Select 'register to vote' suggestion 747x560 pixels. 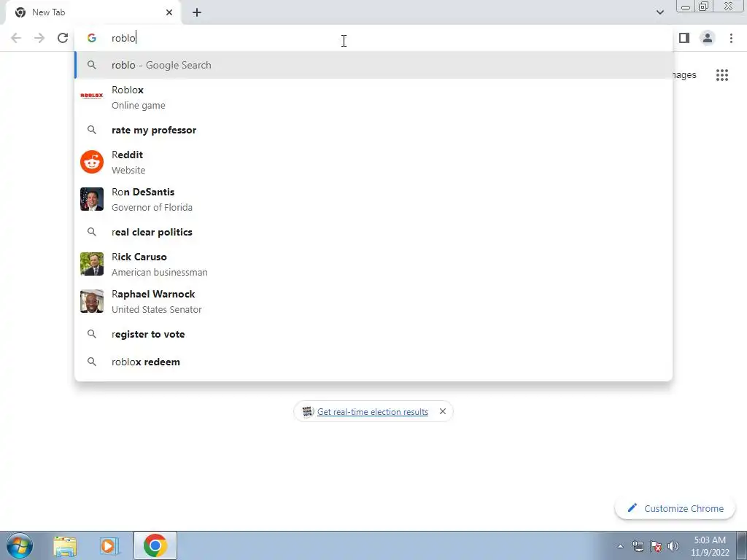[x=373, y=334]
